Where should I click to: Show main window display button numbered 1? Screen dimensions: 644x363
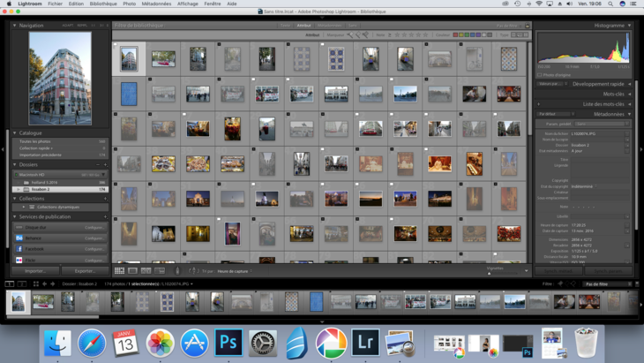pyautogui.click(x=9, y=284)
